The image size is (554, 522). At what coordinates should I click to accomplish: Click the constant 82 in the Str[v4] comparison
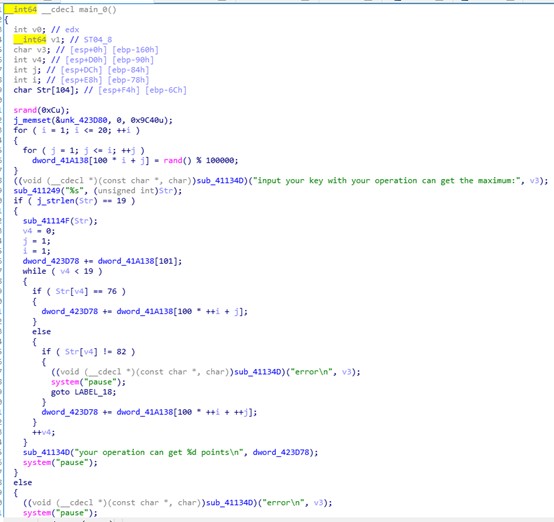coord(121,352)
